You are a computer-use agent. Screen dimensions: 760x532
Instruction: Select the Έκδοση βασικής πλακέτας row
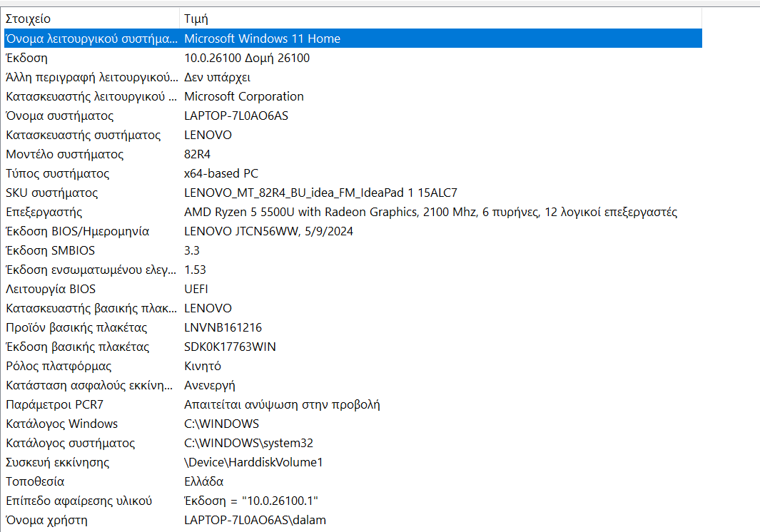tap(353, 347)
